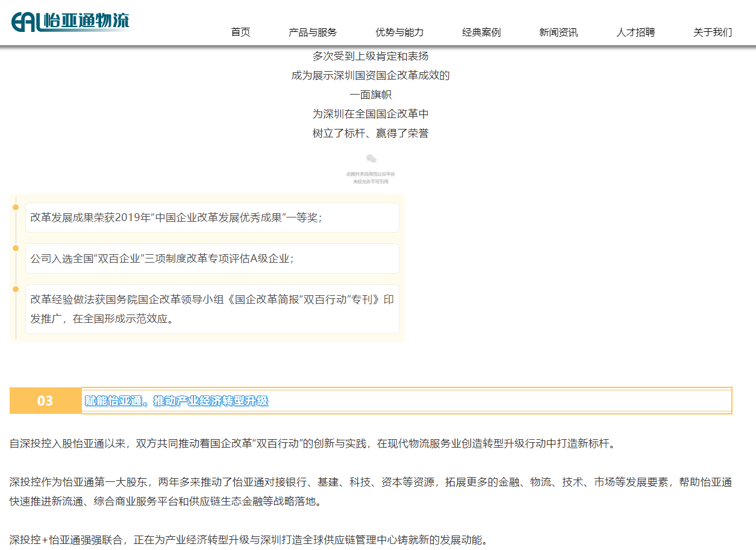756x550 pixels.
Task: Click the text 一面旗帜
Action: click(x=370, y=95)
